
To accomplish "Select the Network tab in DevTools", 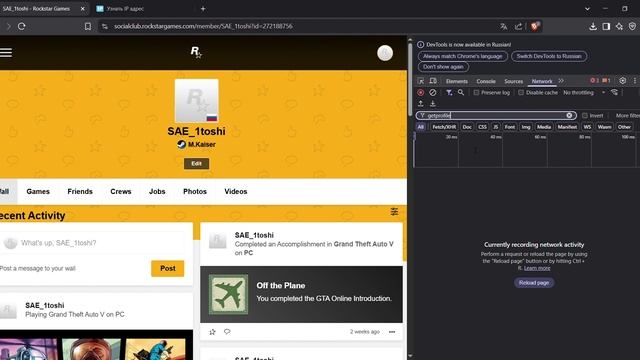I will pos(542,81).
